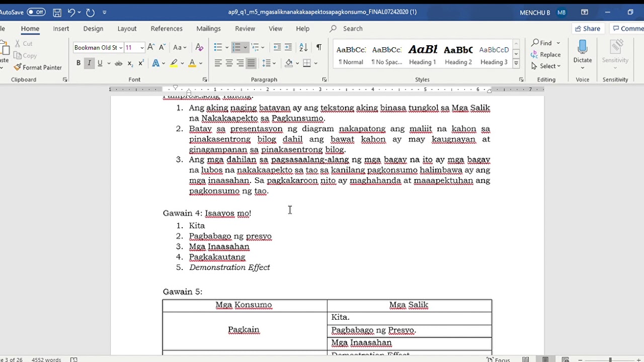Open the Change Case menu

(x=180, y=47)
